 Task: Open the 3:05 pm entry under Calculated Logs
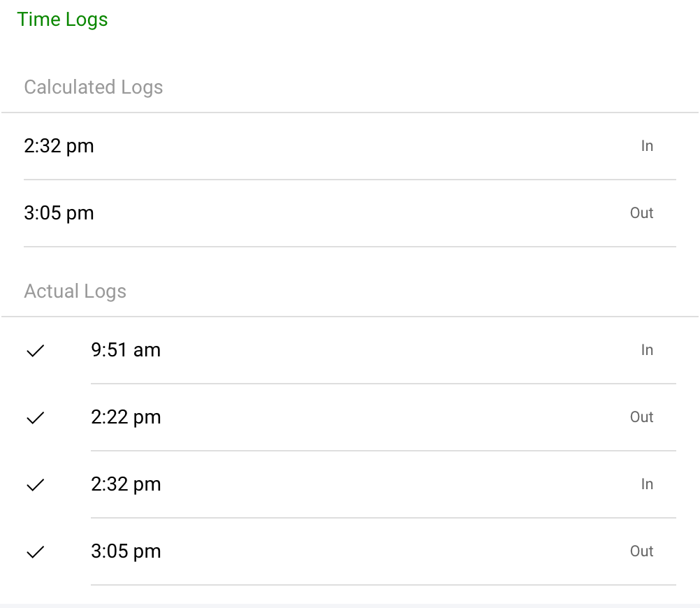(x=59, y=213)
